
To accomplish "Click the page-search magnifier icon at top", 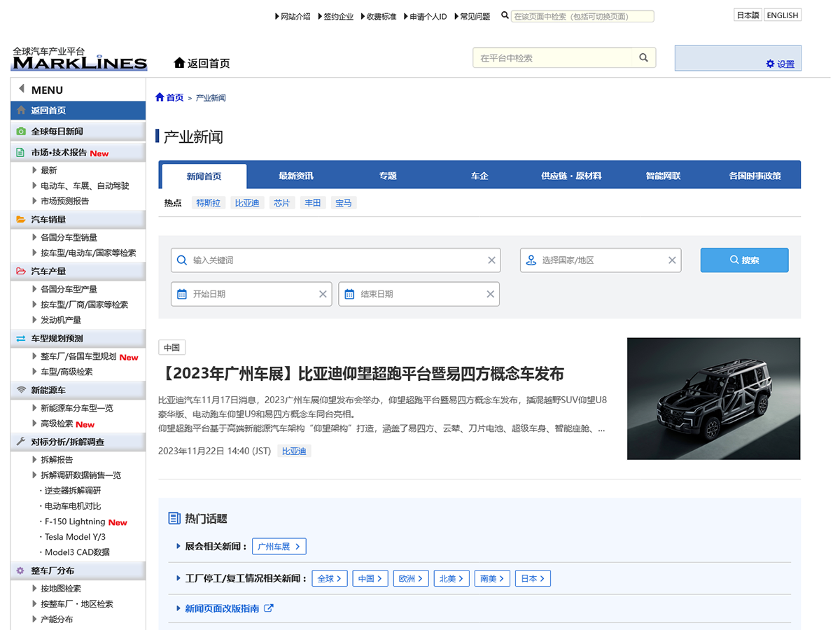I will pyautogui.click(x=505, y=15).
